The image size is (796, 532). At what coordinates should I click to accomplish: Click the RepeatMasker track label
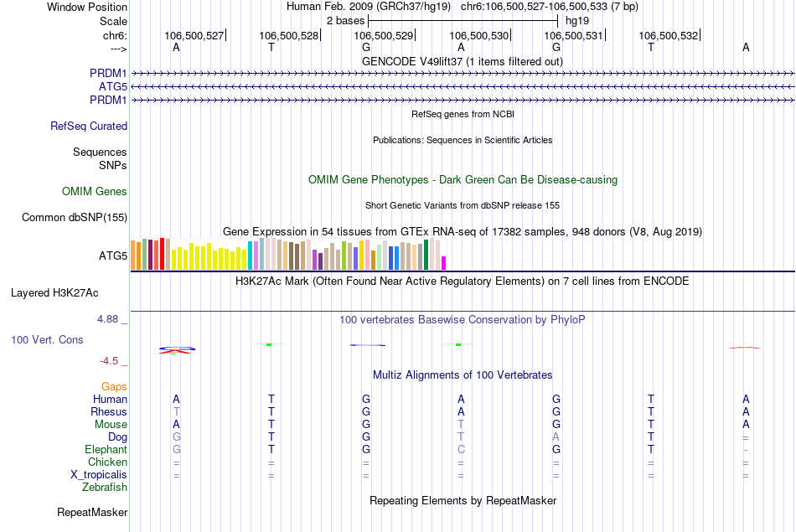pos(92,512)
